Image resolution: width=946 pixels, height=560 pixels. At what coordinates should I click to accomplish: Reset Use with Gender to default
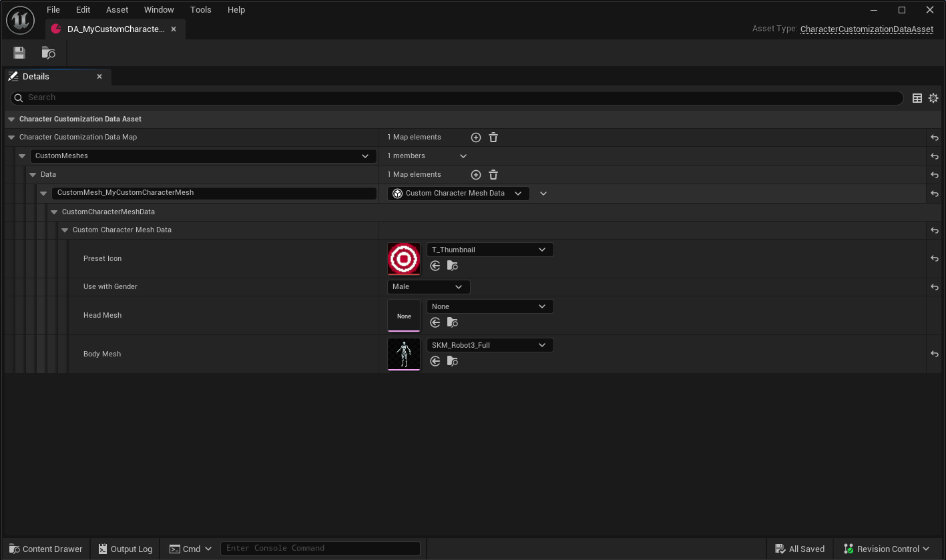935,287
